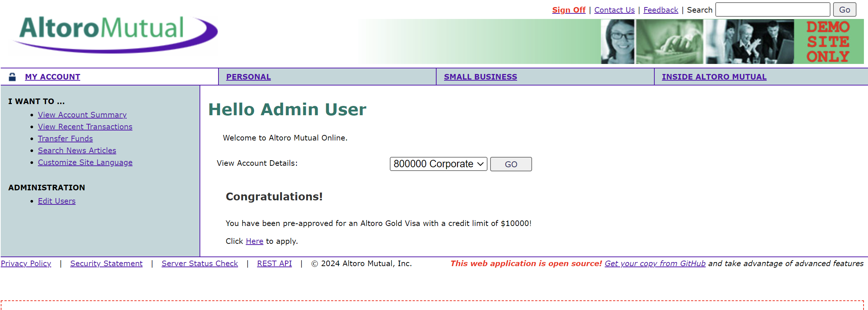868x310 pixels.
Task: Open Edit Users under Administration
Action: pos(56,201)
